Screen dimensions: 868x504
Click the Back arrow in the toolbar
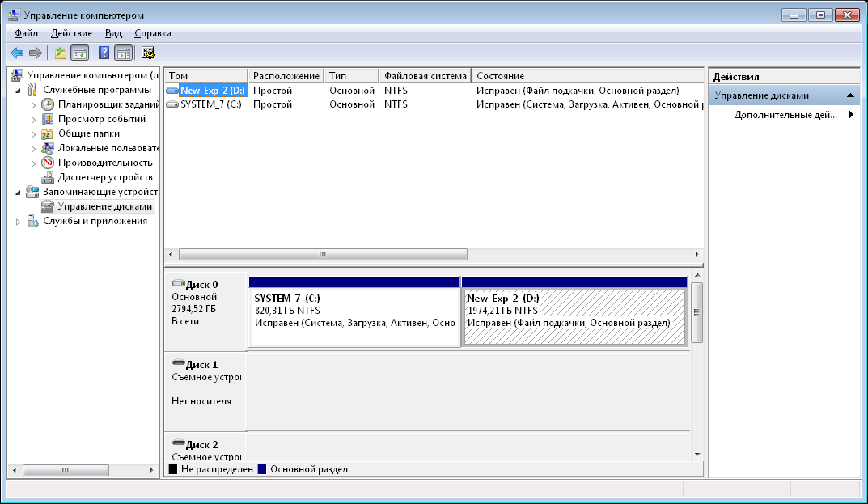(16, 53)
